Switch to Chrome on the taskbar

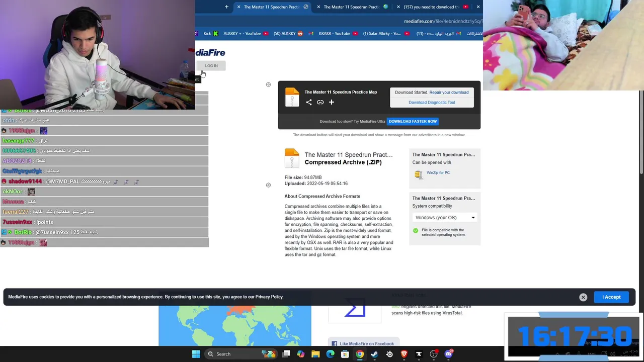coord(360,354)
